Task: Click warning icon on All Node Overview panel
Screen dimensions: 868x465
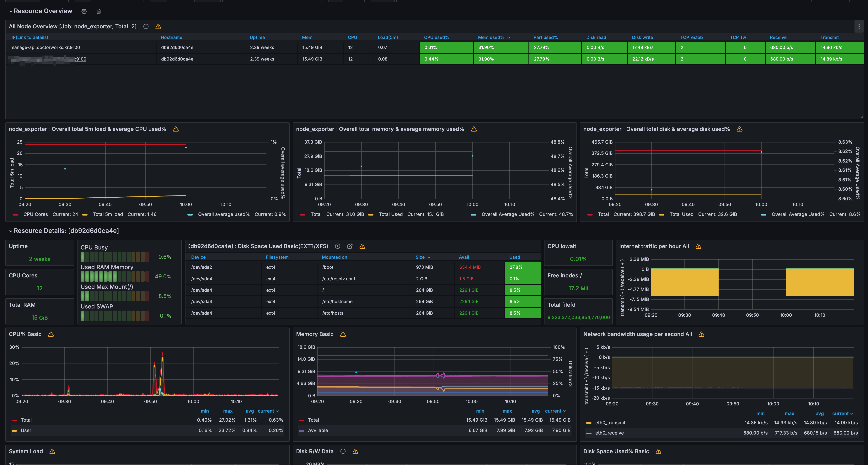Action: pyautogui.click(x=158, y=26)
